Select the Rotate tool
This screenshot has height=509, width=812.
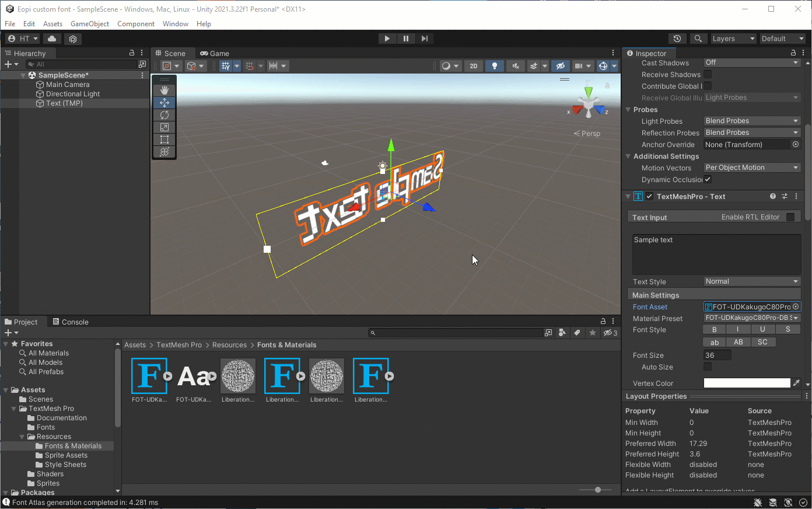coord(164,115)
